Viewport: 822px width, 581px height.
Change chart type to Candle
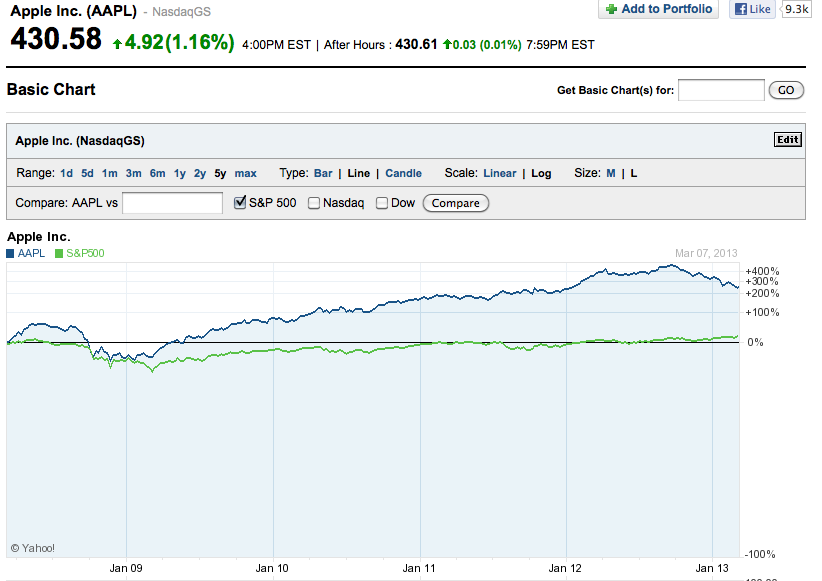point(403,173)
